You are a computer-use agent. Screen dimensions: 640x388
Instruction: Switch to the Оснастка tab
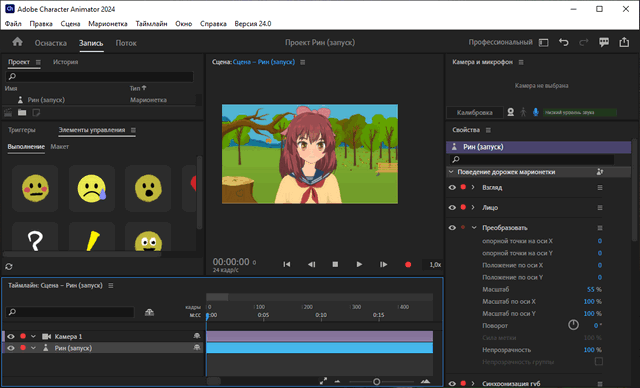click(51, 43)
